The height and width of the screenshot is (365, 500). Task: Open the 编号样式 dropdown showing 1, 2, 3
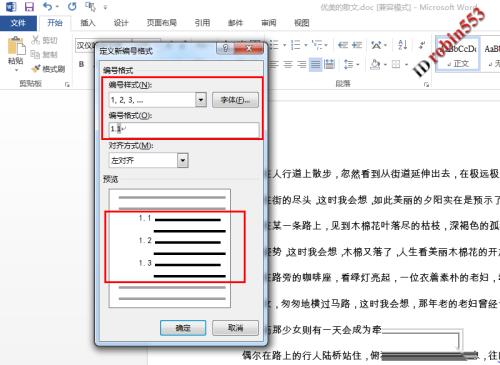click(x=201, y=100)
